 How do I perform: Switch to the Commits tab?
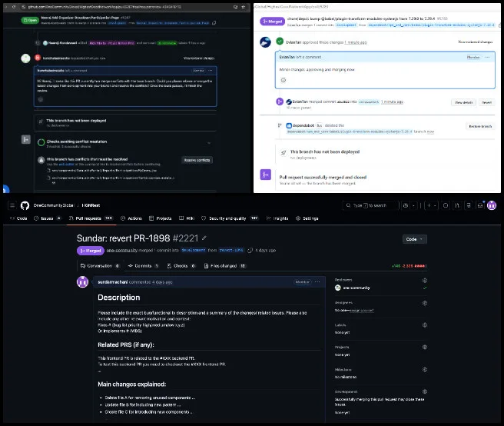[x=144, y=266]
